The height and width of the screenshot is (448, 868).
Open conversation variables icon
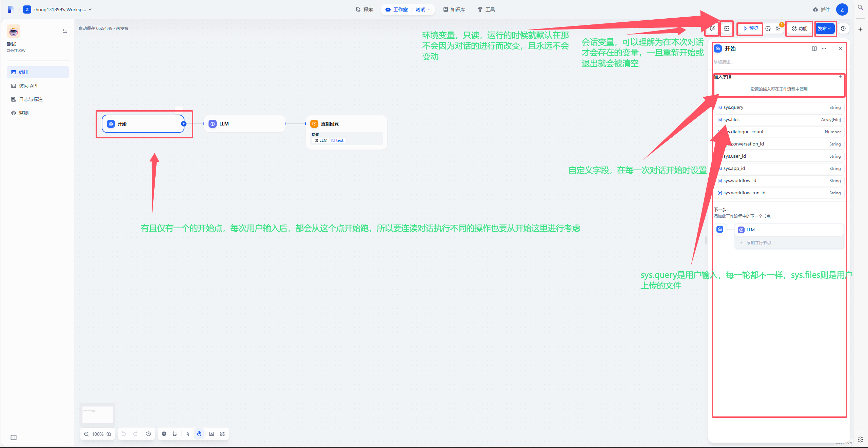[712, 28]
